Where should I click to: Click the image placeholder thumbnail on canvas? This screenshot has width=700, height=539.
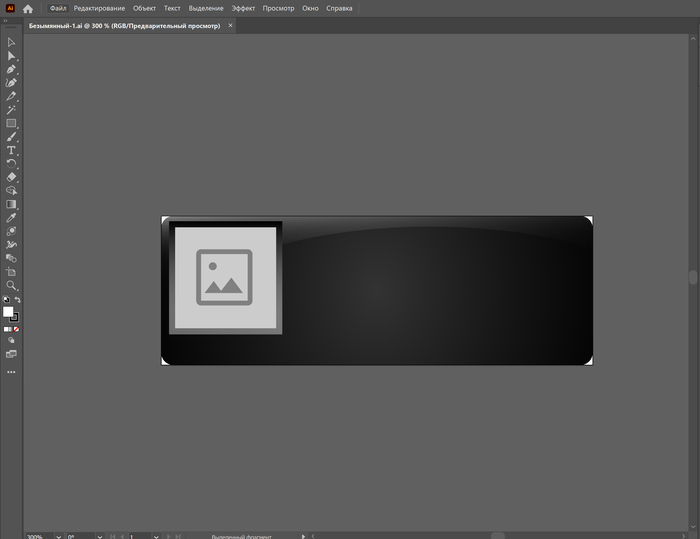click(224, 277)
